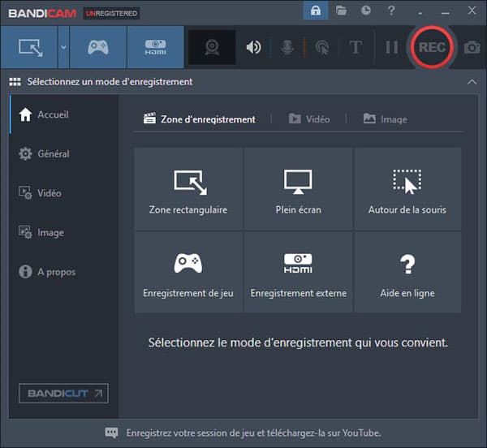Screen dimensions: 487x448
Task: Choose the Zone rectangulaire tile
Action: tap(188, 189)
